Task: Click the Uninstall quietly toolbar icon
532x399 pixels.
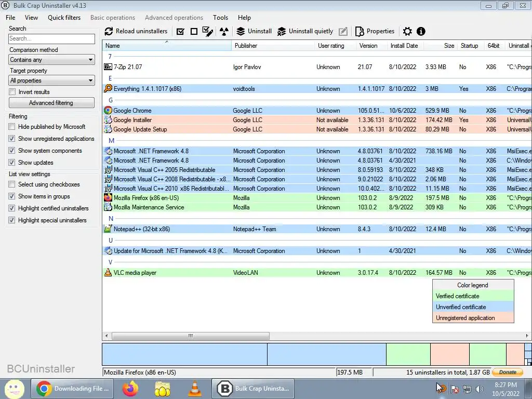Action: coord(281,31)
